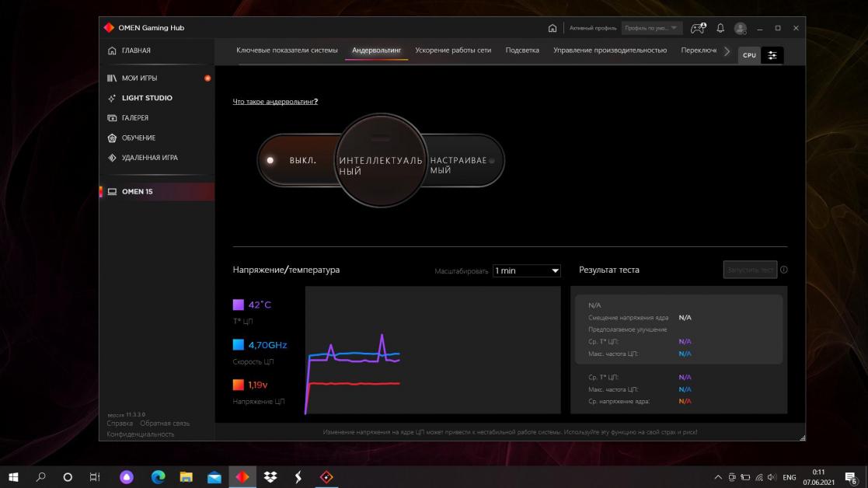Screen dimensions: 868x488
Task: Click the CPU button
Action: pos(750,55)
